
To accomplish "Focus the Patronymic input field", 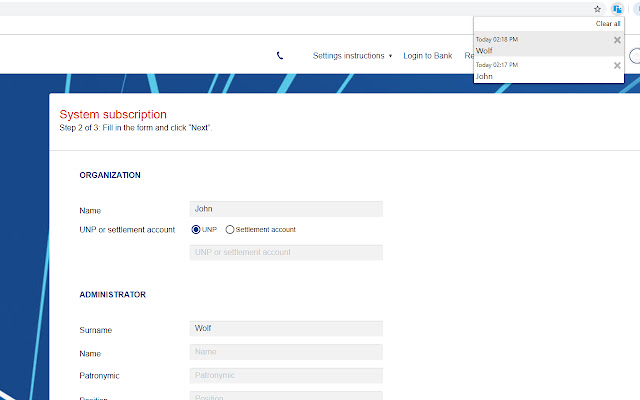I will (x=286, y=376).
